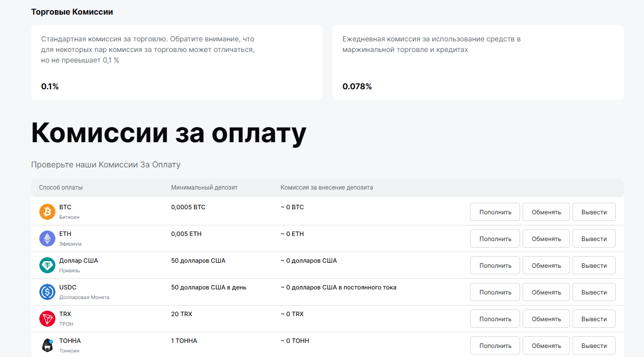Viewport: 644px width, 357px height.
Task: Click Обменять in the TRX row
Action: point(546,319)
